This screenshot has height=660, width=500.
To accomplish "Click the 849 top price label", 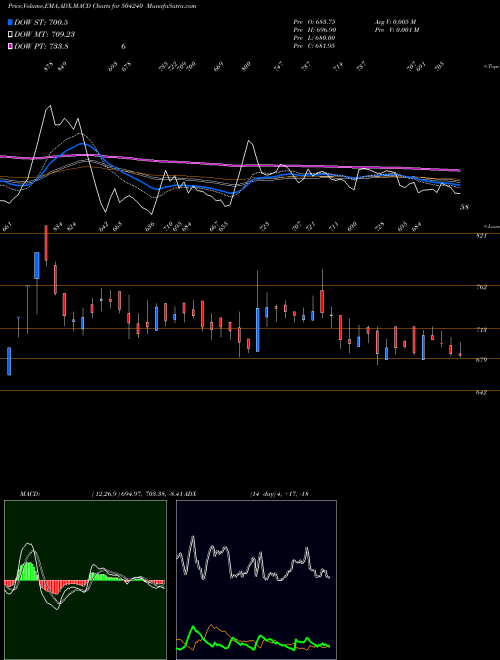I will (x=62, y=67).
